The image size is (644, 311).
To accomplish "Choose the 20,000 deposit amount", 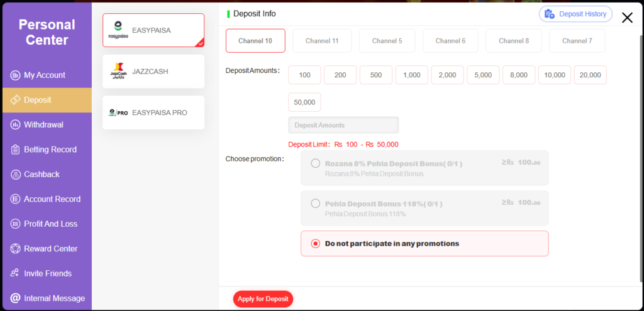I will (x=590, y=75).
